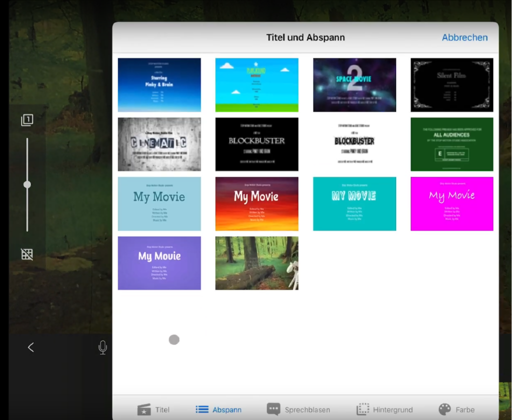The height and width of the screenshot is (420, 512).
Task: Select the magenta My Movie template
Action: click(452, 203)
